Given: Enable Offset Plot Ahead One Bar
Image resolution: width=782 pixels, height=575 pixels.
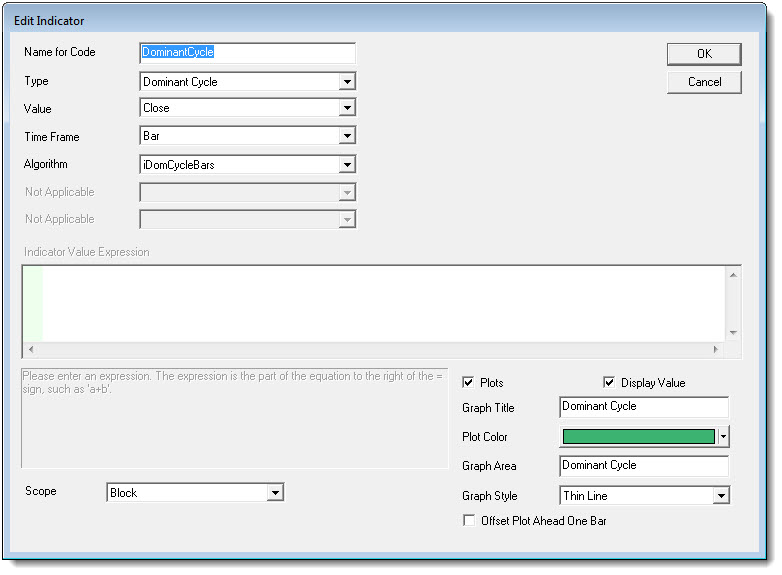Looking at the screenshot, I should click(x=468, y=521).
